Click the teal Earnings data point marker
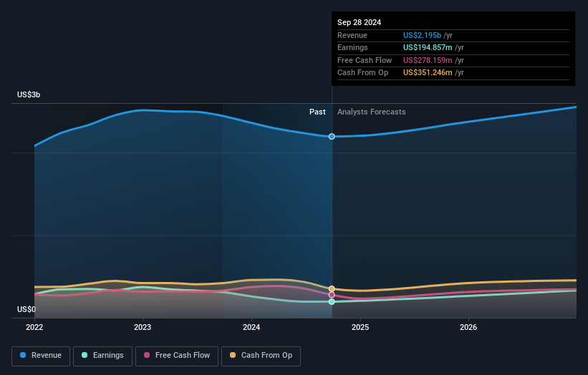This screenshot has width=588, height=375. 332,301
